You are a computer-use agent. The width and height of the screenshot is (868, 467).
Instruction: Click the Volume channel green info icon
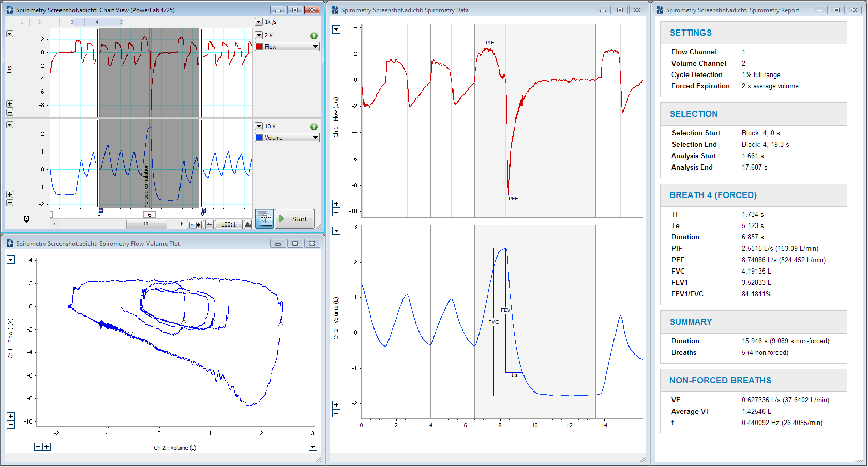pyautogui.click(x=313, y=127)
